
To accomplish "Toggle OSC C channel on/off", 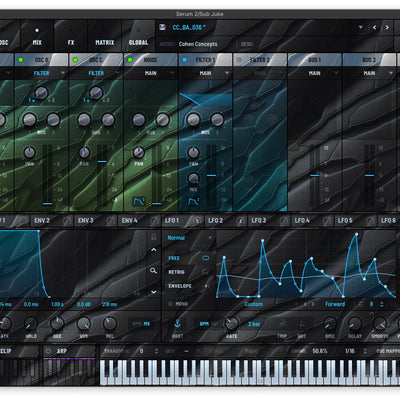I will 75,60.
